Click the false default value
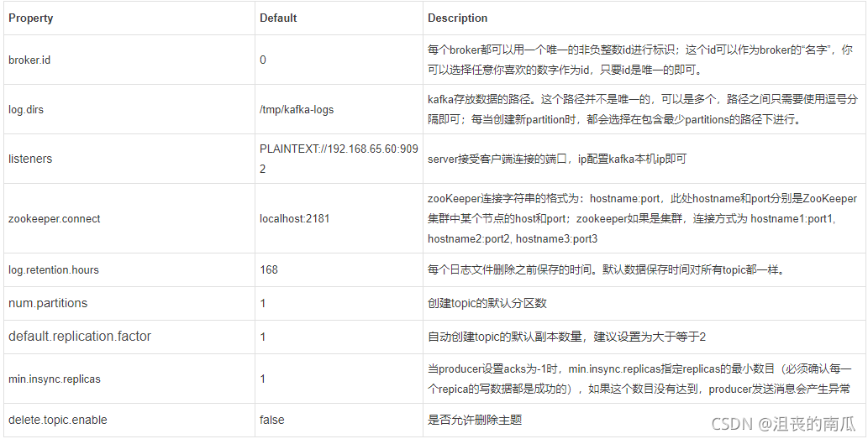This screenshot has height=439, width=868. [271, 421]
